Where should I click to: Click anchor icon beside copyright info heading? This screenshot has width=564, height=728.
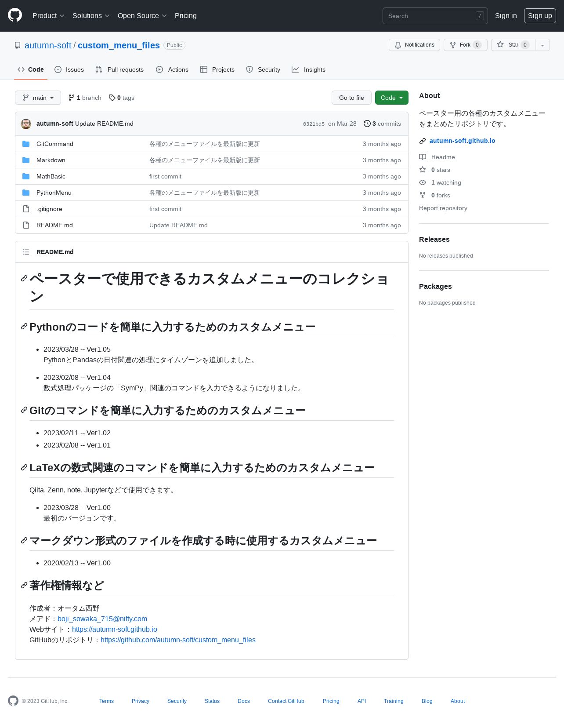click(24, 585)
